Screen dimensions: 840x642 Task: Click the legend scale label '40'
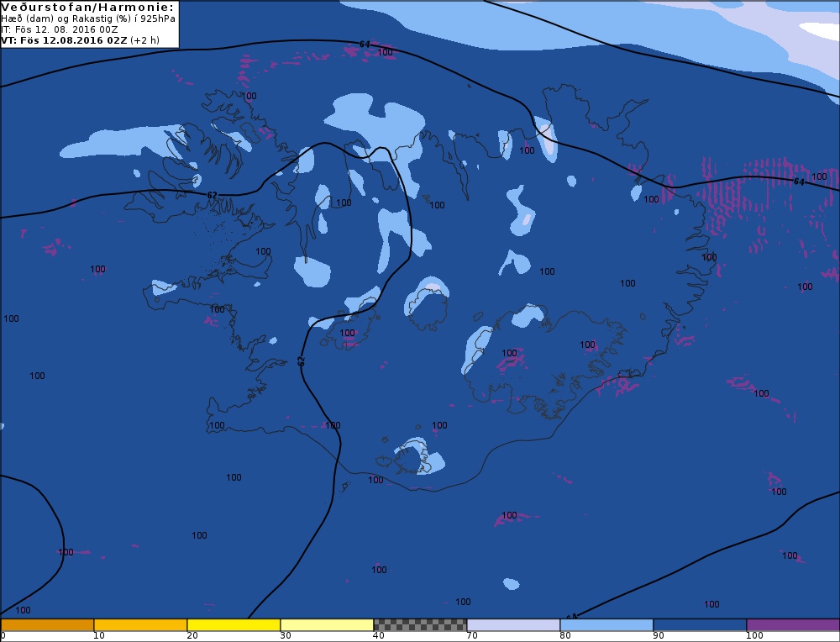pyautogui.click(x=378, y=636)
